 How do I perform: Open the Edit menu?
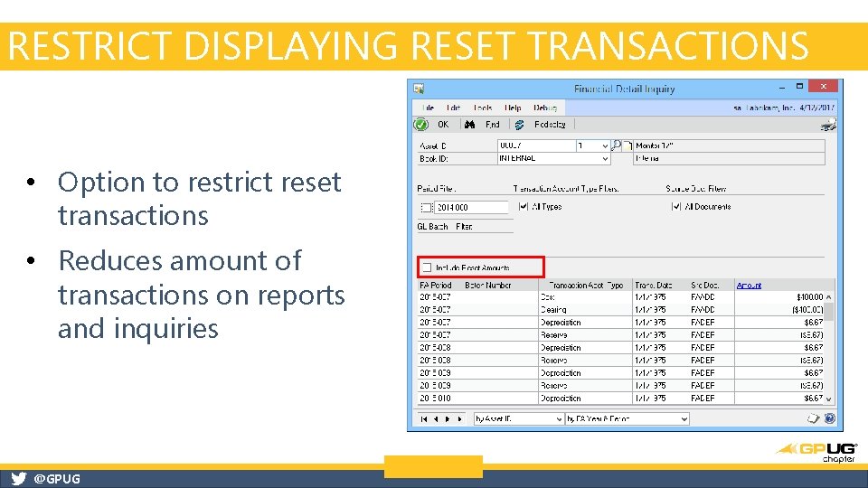click(453, 108)
